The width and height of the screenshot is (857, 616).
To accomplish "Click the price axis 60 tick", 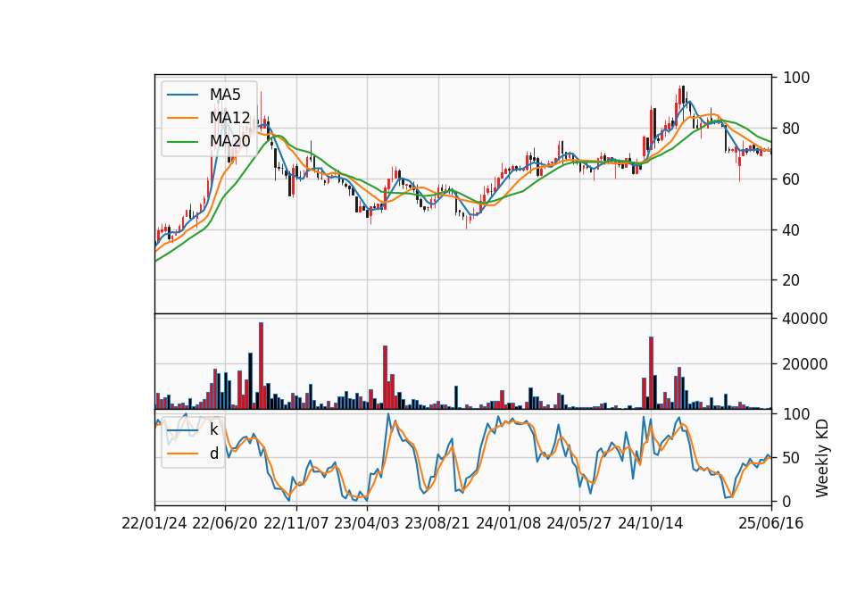I will pos(791,179).
